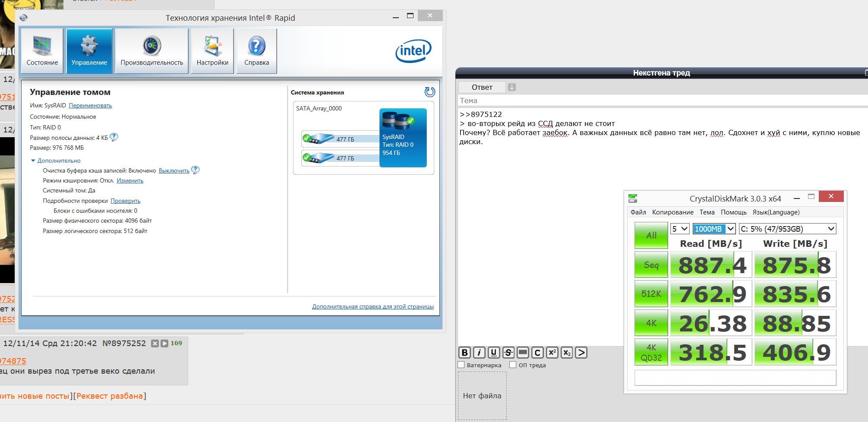
Task: Click the Seq read result 887.4
Action: pos(711,265)
